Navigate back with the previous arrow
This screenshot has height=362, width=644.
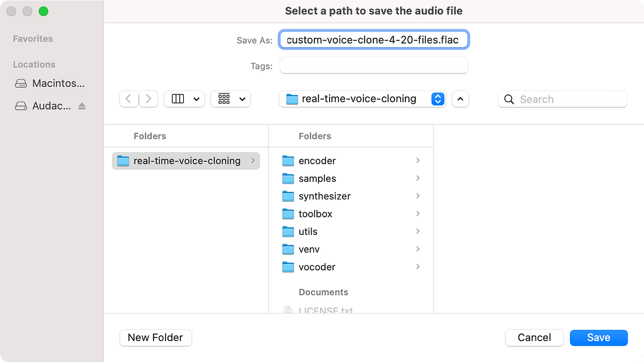(x=129, y=99)
